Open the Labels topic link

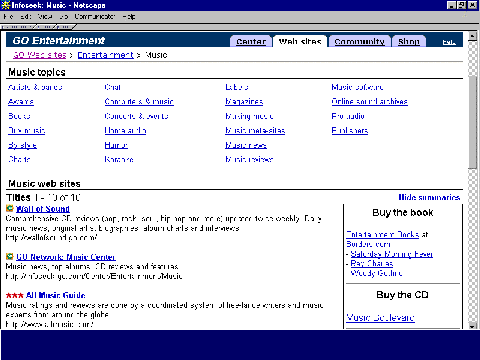tap(237, 87)
